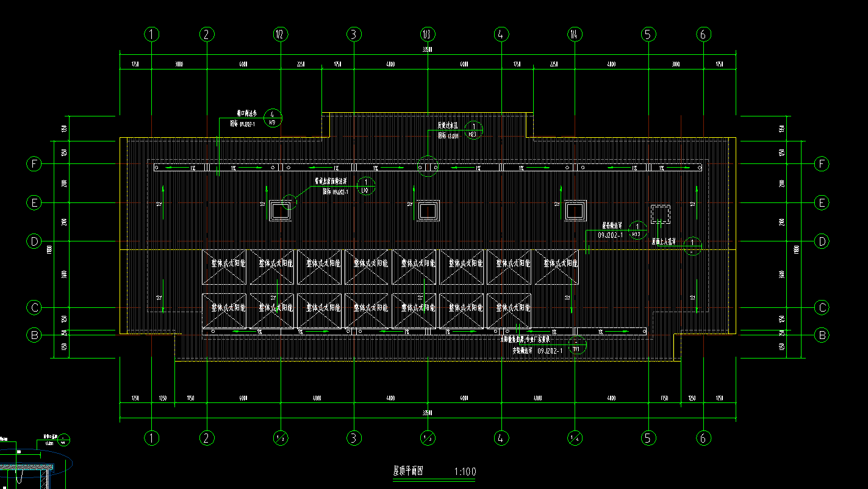868x489 pixels.
Task: Click the 09J202-1 label beside K13 callout
Action: tap(610, 235)
